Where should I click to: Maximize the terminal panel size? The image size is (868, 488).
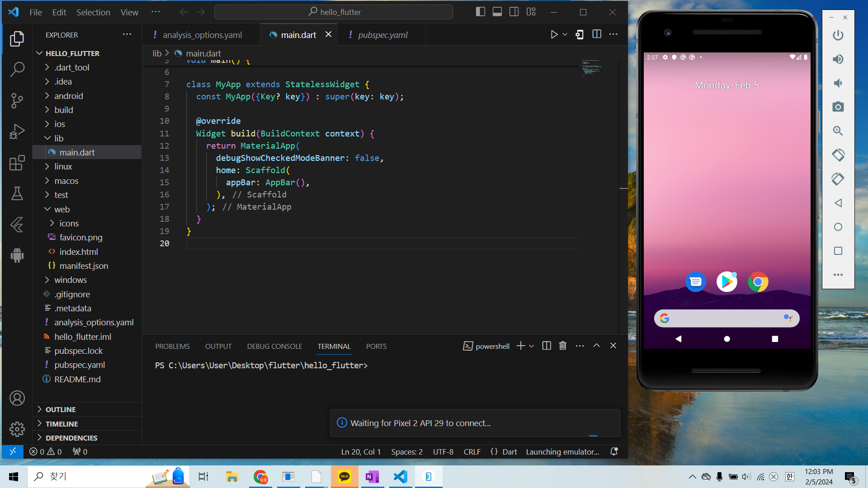coord(597,346)
